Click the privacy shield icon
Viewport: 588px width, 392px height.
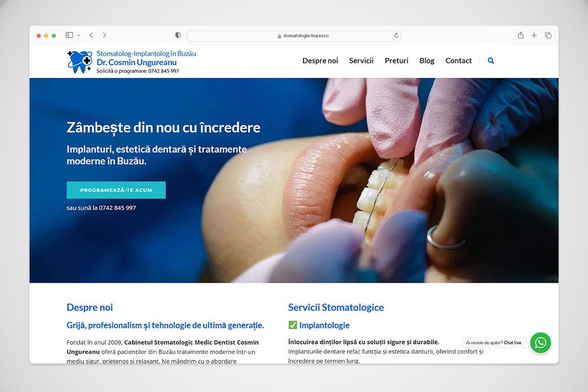178,35
